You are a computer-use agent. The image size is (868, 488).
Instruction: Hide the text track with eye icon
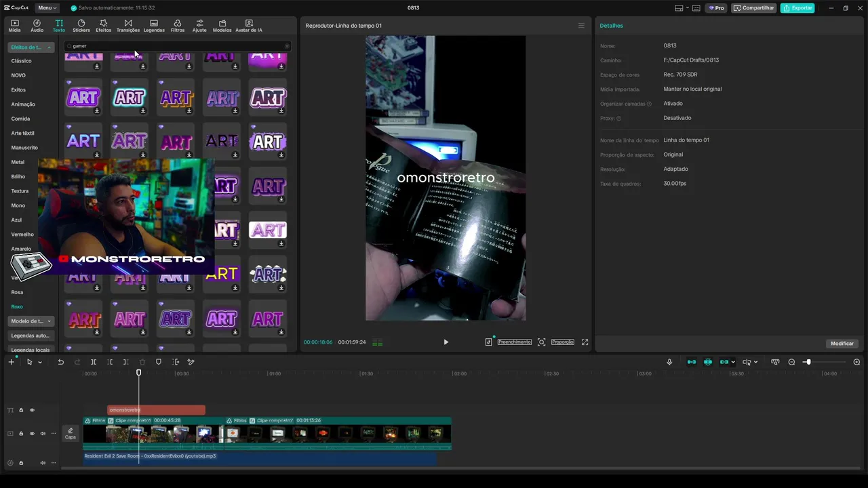point(31,410)
